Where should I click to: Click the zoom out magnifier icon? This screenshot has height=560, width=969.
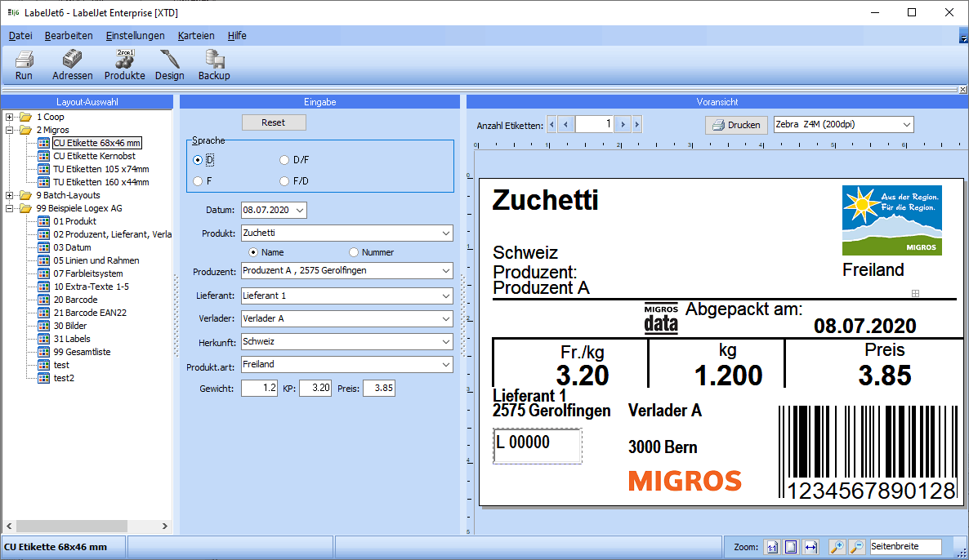pos(856,547)
